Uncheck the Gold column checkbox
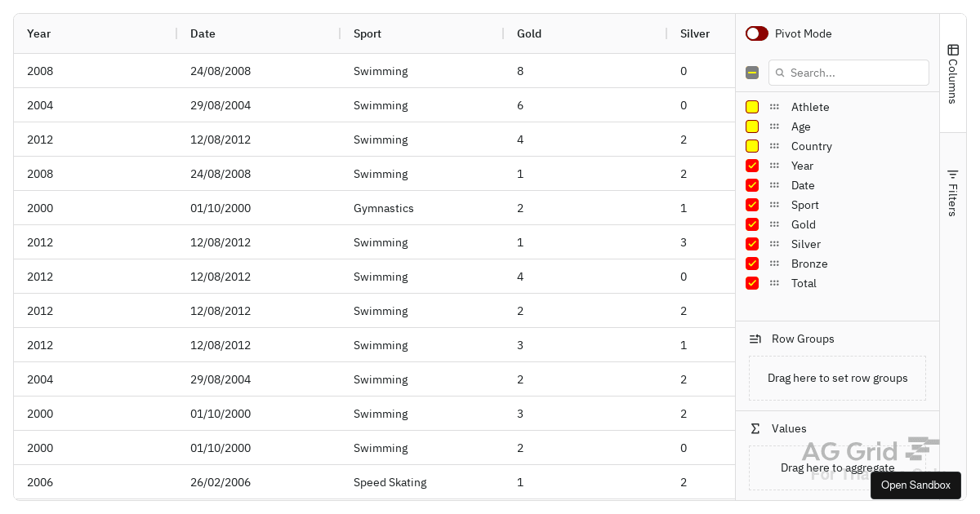The image size is (980, 514). (x=752, y=224)
